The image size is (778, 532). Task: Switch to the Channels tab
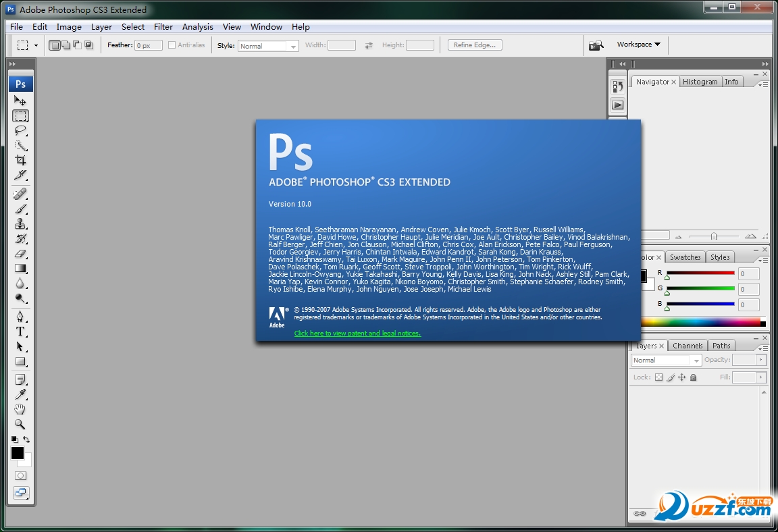pos(688,345)
